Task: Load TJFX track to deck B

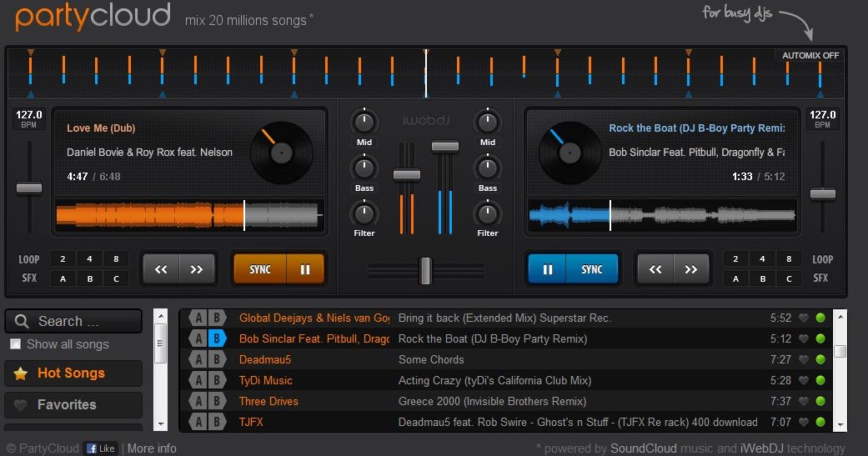Action: point(217,422)
